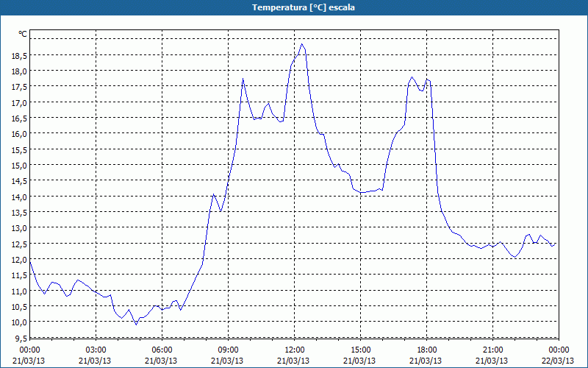Pick the 16,5 axis label
This screenshot has height=368, width=588.
coord(19,118)
